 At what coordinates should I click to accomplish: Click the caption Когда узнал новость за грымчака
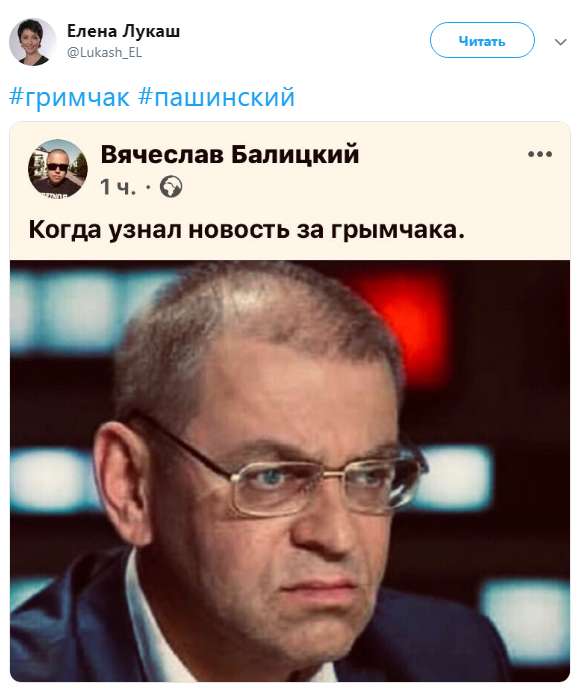pos(246,229)
